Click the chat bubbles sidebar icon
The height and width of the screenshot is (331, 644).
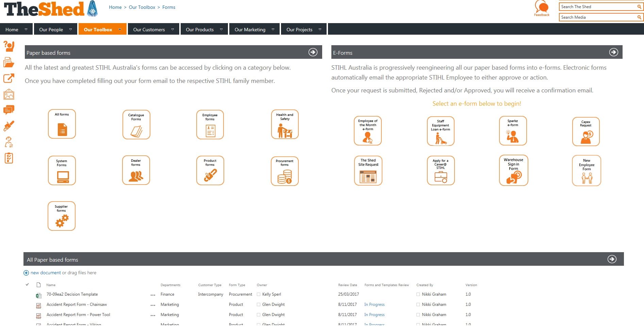9,110
